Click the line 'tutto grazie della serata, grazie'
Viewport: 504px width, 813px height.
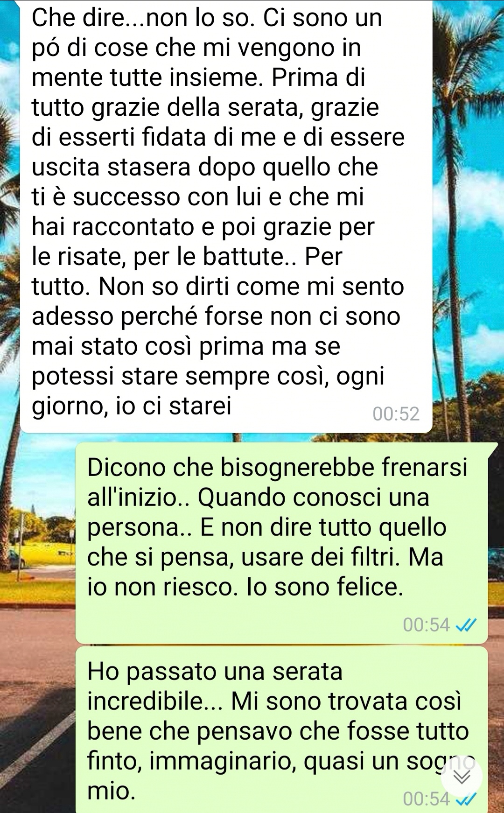pos(205,108)
